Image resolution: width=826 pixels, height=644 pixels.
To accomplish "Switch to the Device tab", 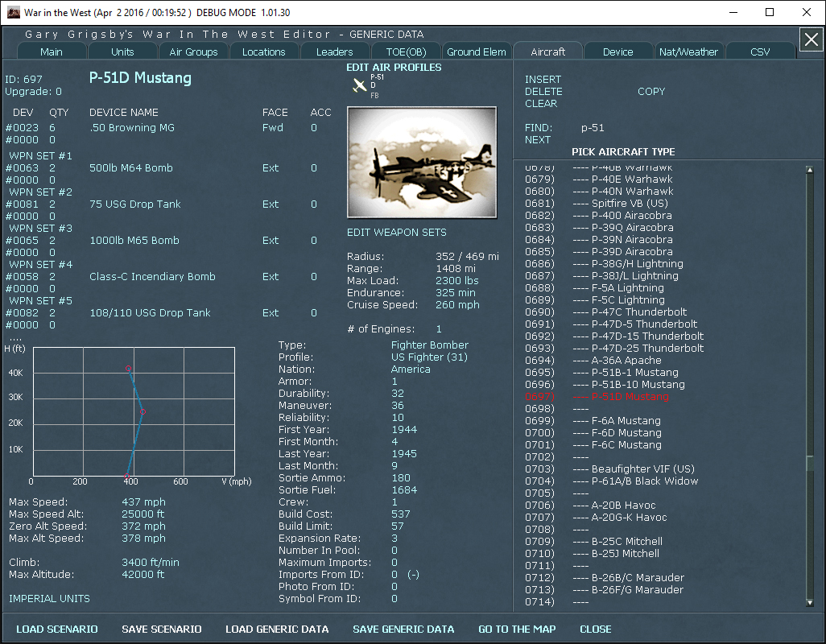I will pyautogui.click(x=618, y=51).
